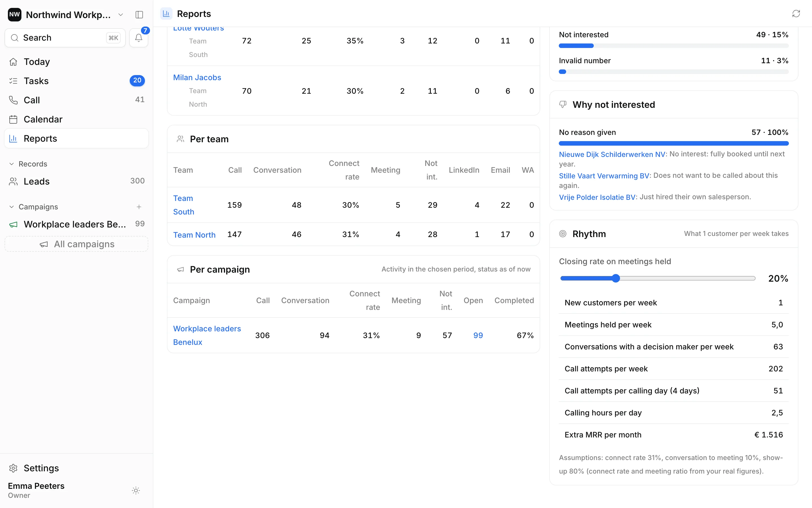Click the NW workspace logo

(14, 14)
